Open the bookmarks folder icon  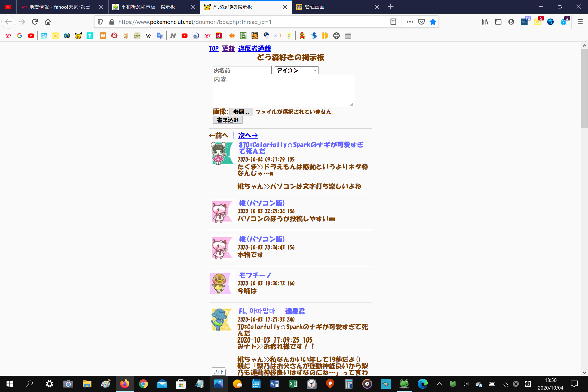[x=348, y=36]
